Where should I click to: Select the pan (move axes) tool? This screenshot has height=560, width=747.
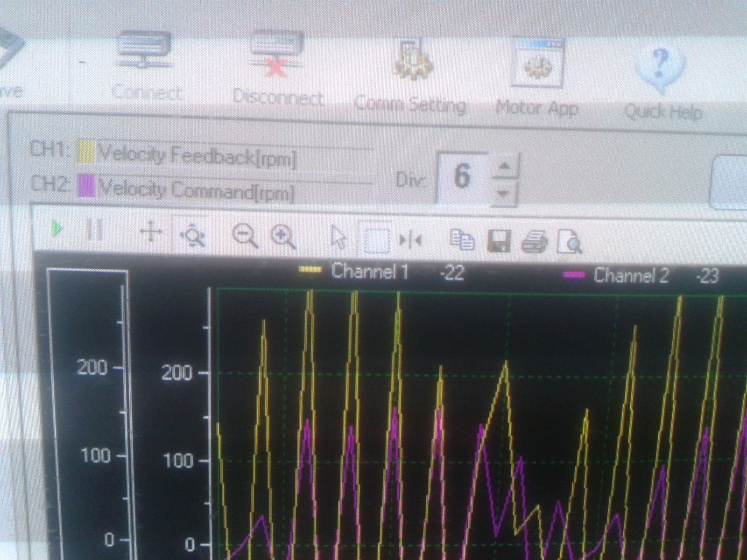pos(151,232)
